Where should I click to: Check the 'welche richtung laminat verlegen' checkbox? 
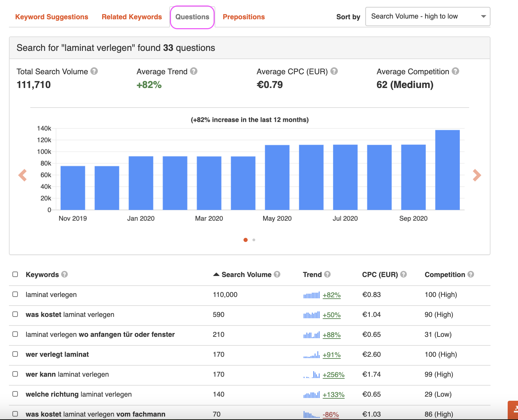[15, 394]
